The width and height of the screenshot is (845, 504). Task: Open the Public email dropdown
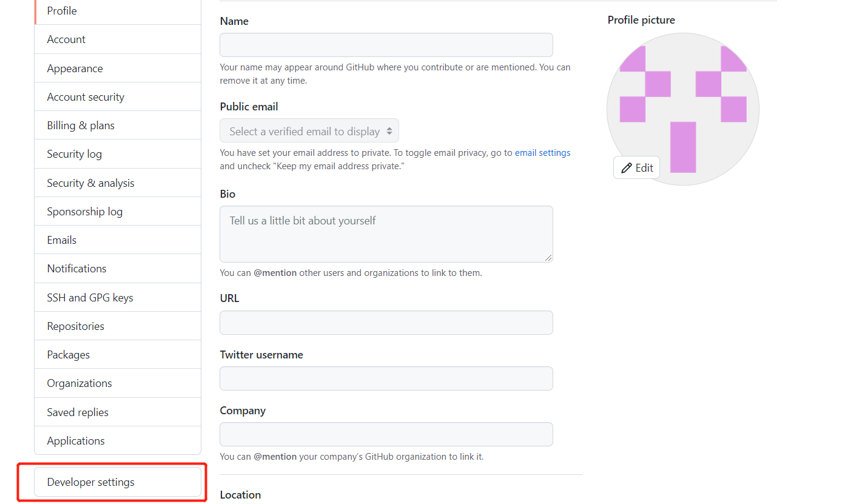point(309,131)
